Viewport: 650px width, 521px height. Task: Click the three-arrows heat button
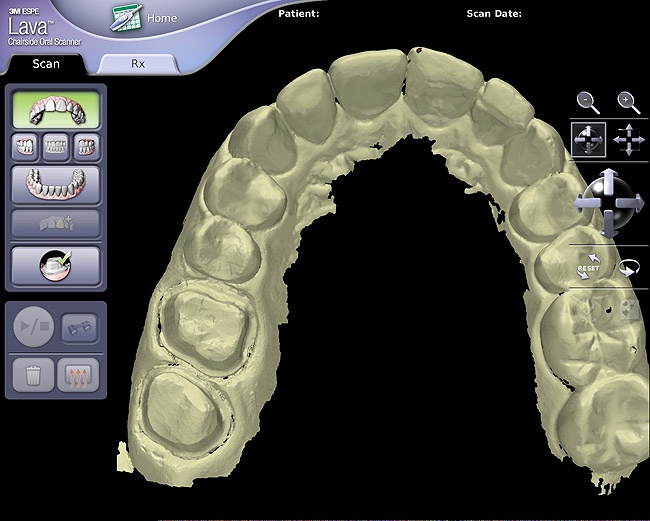(x=80, y=375)
